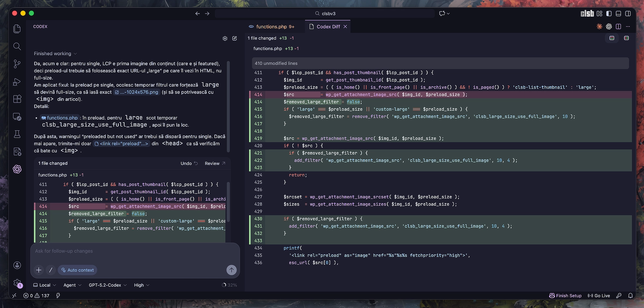Open the GPT-5.2-Codex model dropdown
This screenshot has height=308, width=644.
[x=108, y=285]
